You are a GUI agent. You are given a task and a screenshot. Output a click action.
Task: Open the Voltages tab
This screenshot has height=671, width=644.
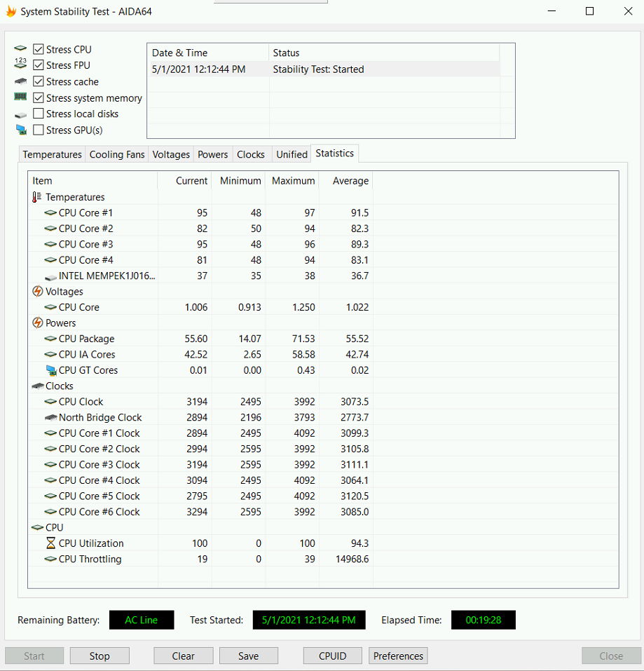[x=171, y=154]
